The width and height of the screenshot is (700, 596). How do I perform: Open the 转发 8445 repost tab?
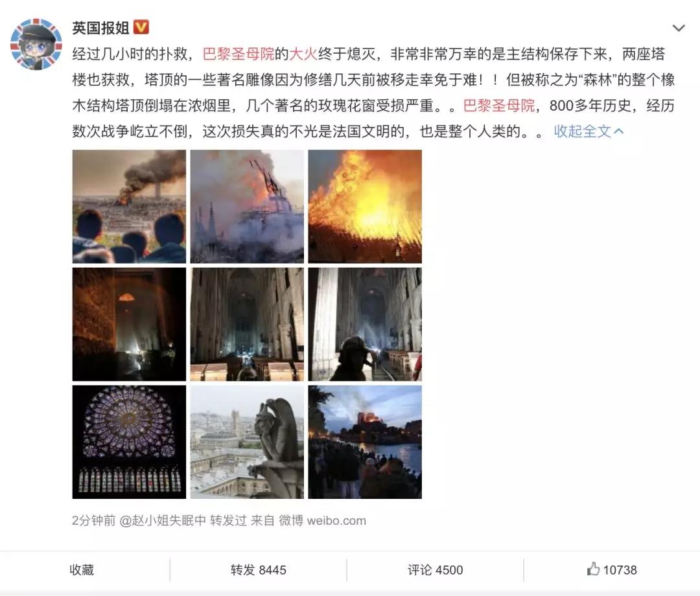(258, 569)
